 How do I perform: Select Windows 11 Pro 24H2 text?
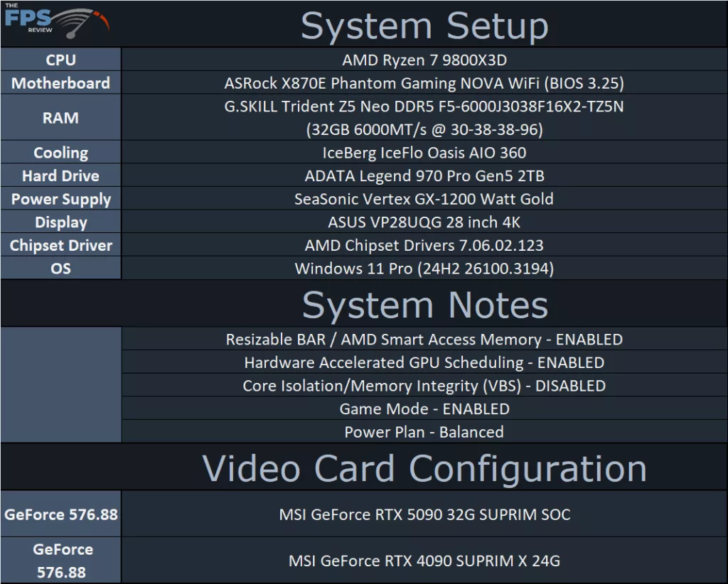point(424,269)
